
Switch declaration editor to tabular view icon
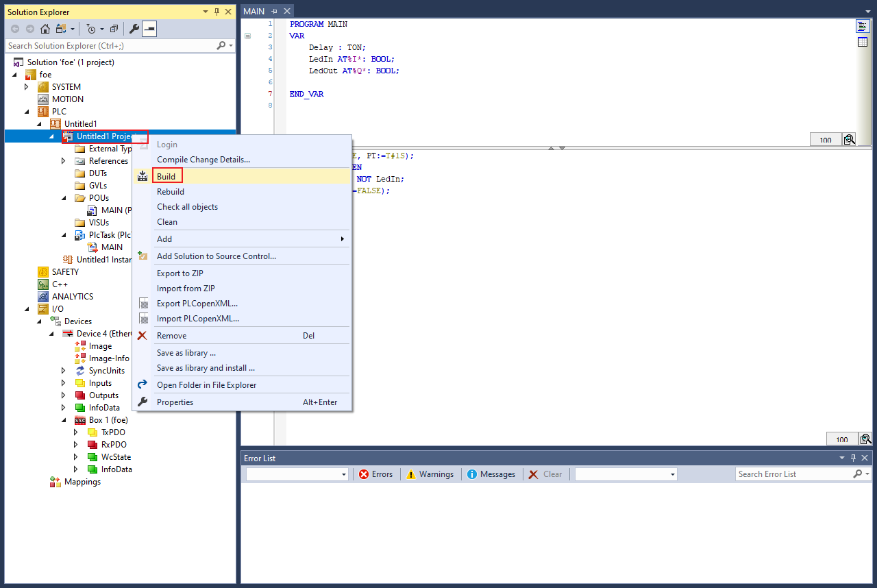[x=863, y=42]
